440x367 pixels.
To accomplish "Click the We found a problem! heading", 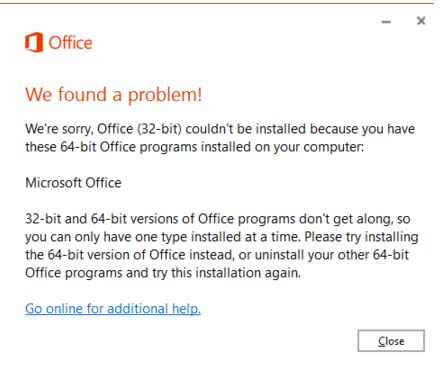I will click(114, 94).
